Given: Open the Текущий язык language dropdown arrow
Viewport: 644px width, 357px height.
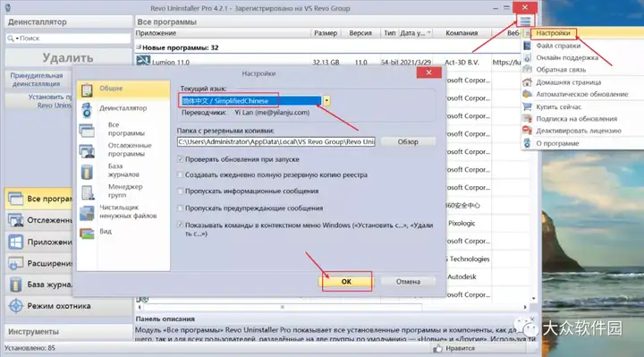Looking at the screenshot, I should (326, 100).
